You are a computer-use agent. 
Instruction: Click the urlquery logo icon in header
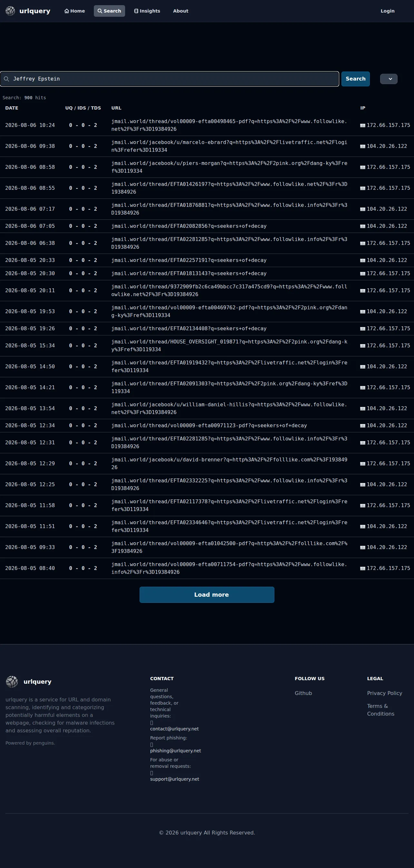point(10,11)
